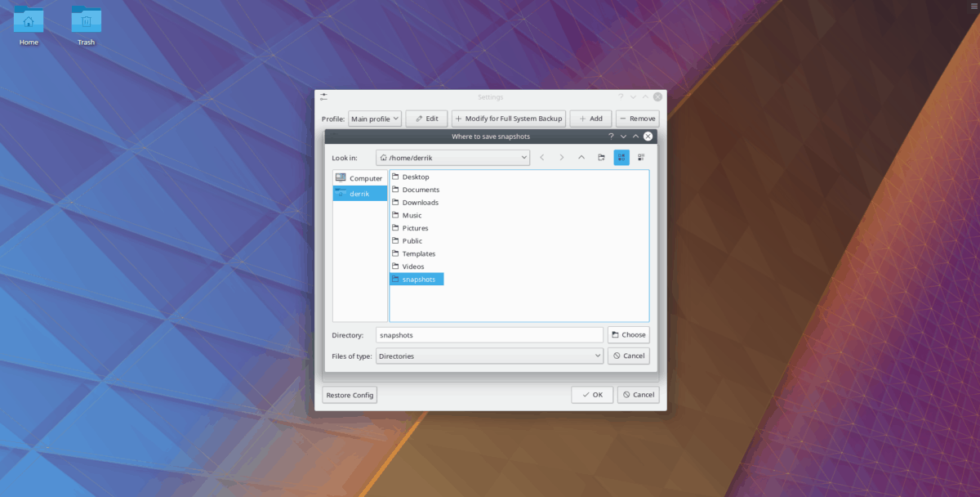Open the Main profile dropdown
Image resolution: width=980 pixels, height=497 pixels.
374,118
